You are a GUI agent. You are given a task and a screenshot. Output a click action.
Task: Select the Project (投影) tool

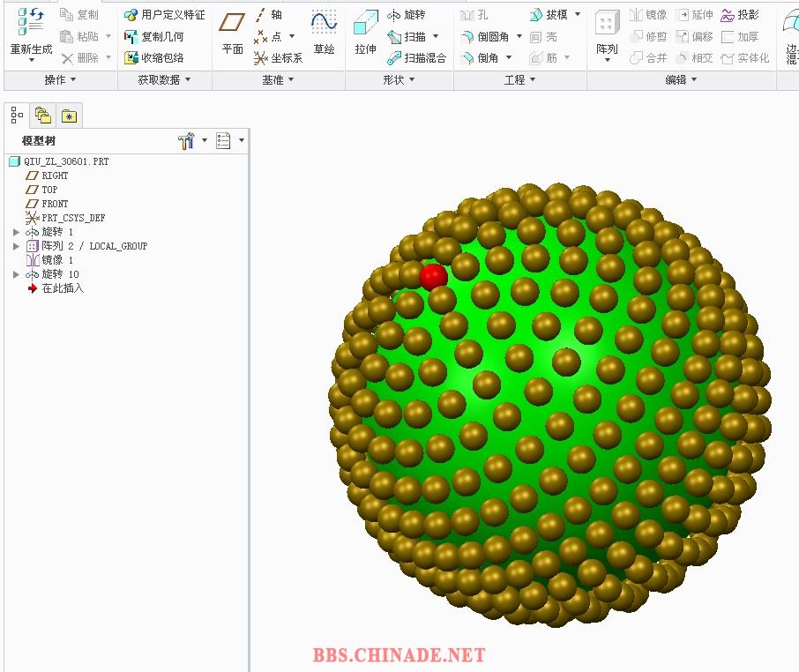pyautogui.click(x=740, y=15)
